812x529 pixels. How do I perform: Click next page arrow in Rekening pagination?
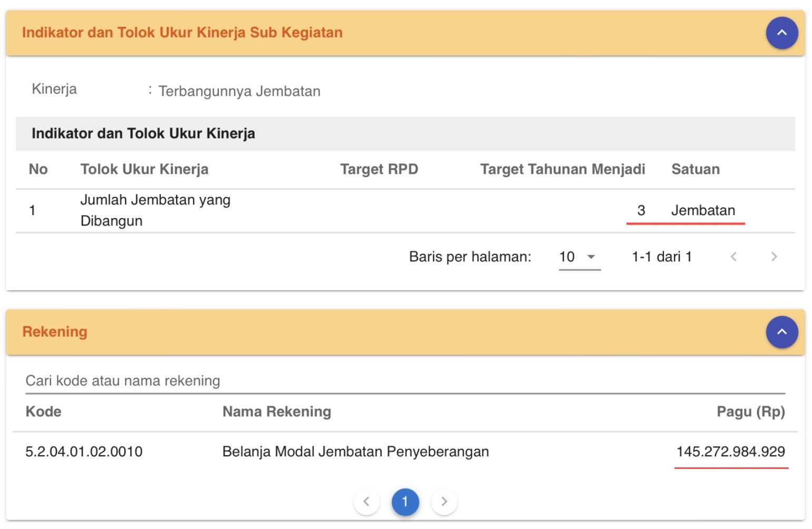pyautogui.click(x=444, y=502)
